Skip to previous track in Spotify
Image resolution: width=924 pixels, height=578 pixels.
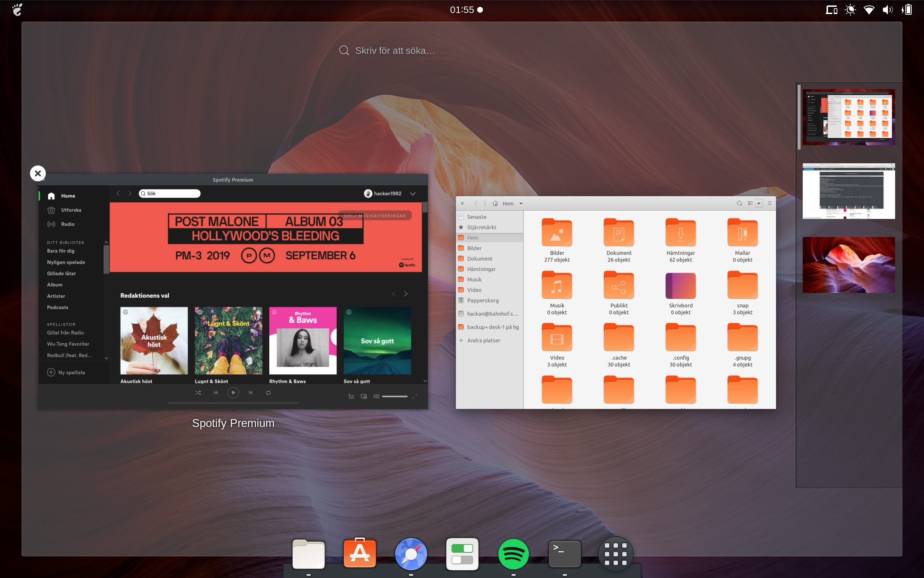coord(216,393)
